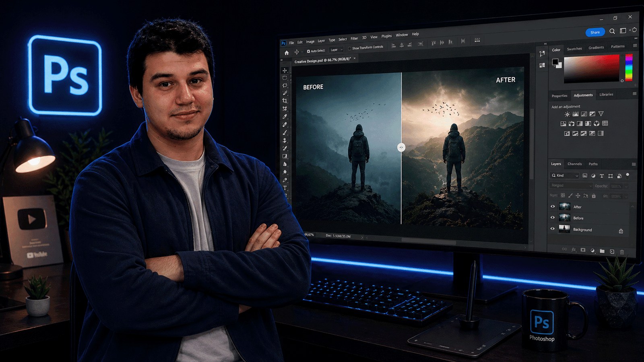Open the Filter menu

coord(354,39)
